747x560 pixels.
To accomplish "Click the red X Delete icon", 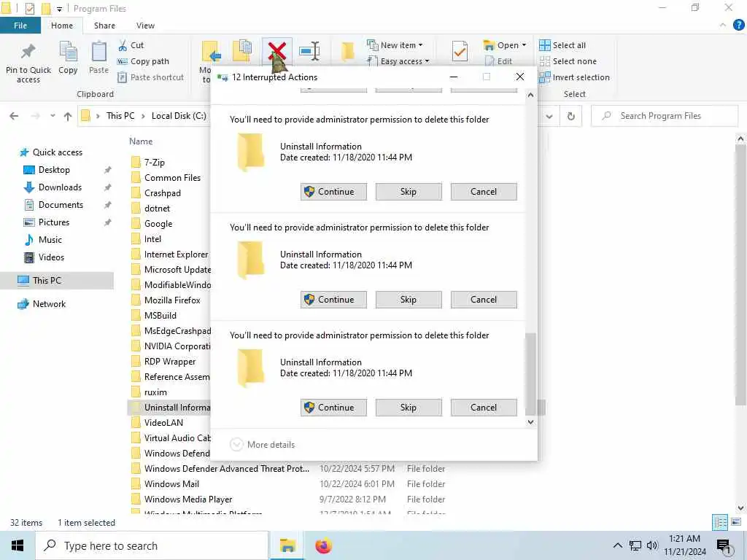I will 276,52.
